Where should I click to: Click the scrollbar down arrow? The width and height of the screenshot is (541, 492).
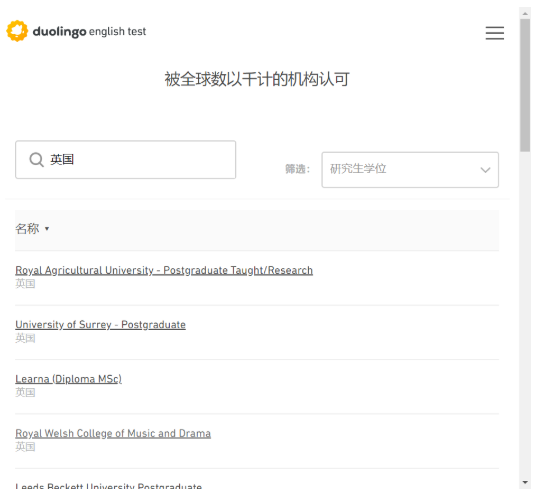click(525, 482)
